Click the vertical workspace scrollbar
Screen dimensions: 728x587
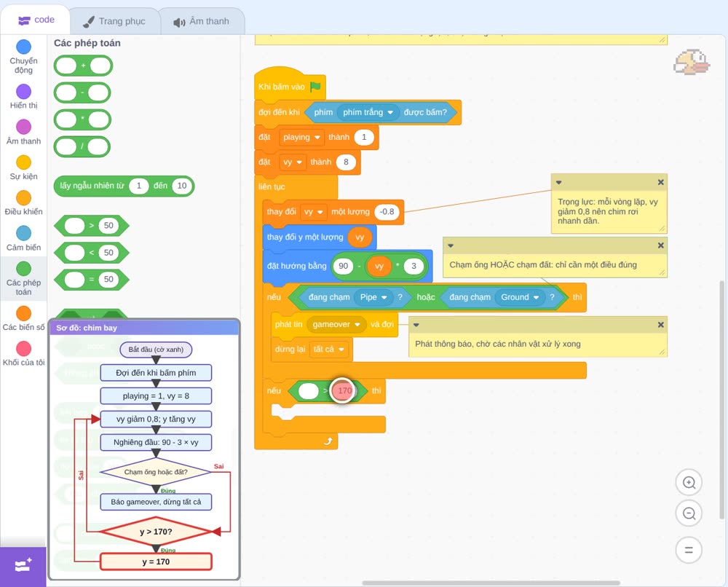[x=724, y=399]
